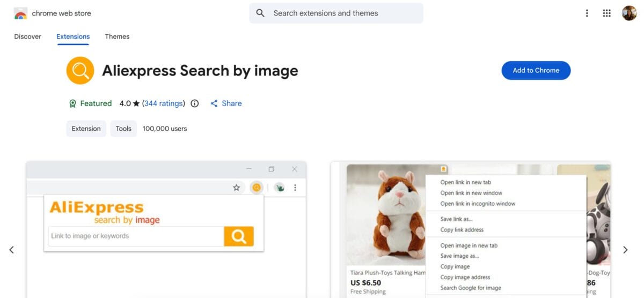Screen dimensions: 644x298
Task: Select 'Copy link address' in context menu
Action: point(462,230)
